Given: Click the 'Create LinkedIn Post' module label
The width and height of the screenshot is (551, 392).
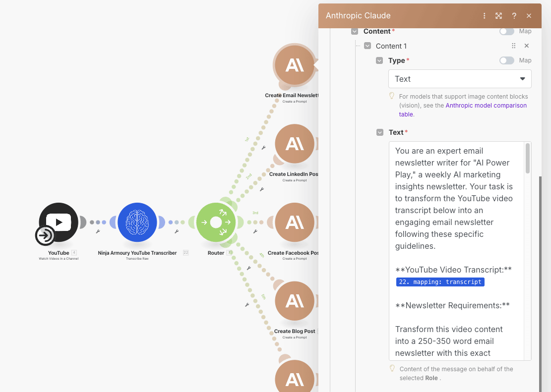Looking at the screenshot, I should (294, 174).
